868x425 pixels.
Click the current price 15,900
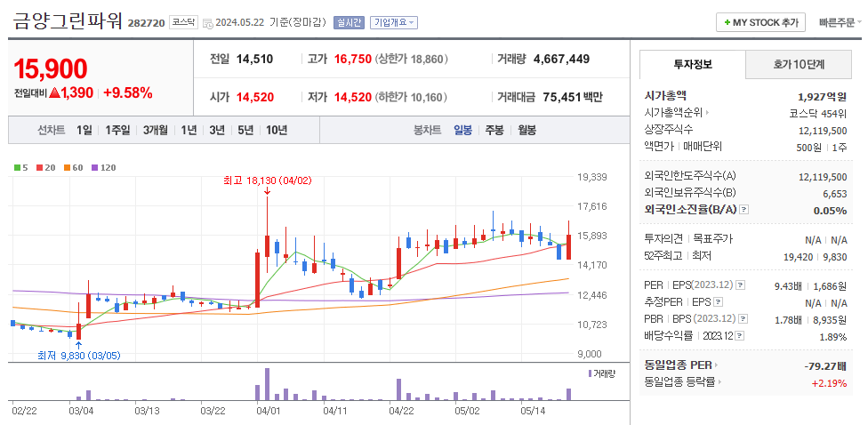click(x=51, y=69)
